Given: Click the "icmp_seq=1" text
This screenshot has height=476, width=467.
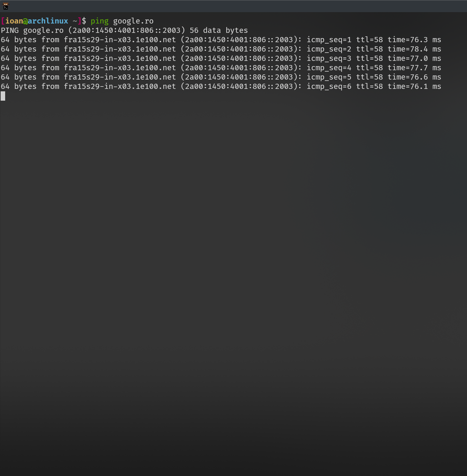Looking at the screenshot, I should [329, 40].
